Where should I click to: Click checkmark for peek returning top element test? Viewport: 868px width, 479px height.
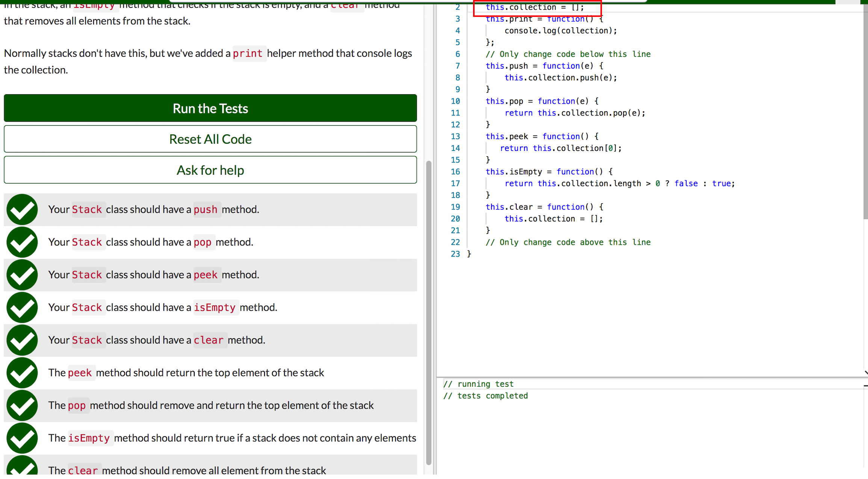tap(22, 373)
